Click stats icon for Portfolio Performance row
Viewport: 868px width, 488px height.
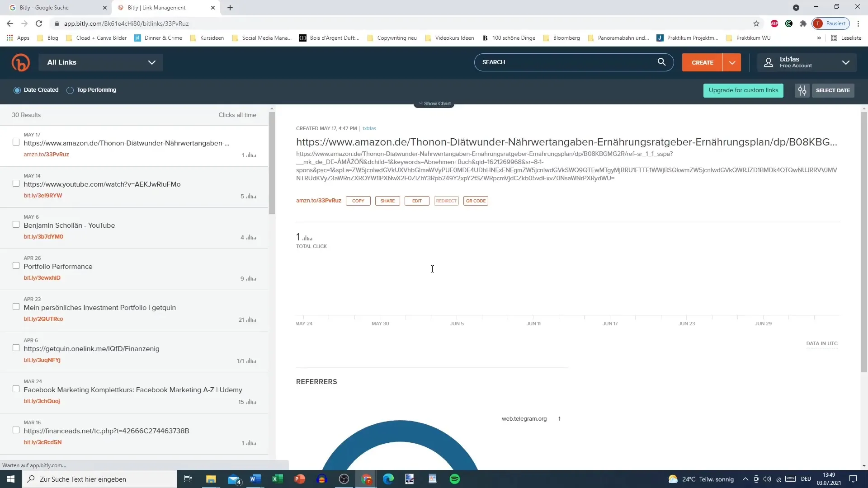click(251, 279)
